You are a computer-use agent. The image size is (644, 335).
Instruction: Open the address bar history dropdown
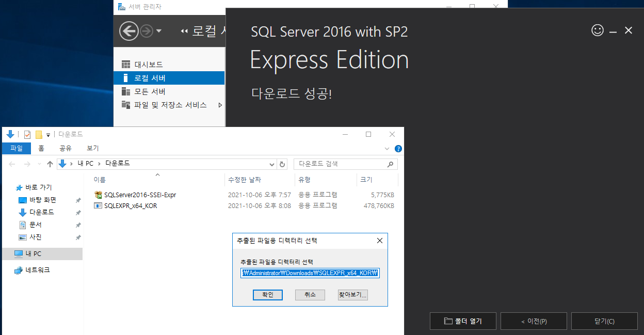coord(272,164)
